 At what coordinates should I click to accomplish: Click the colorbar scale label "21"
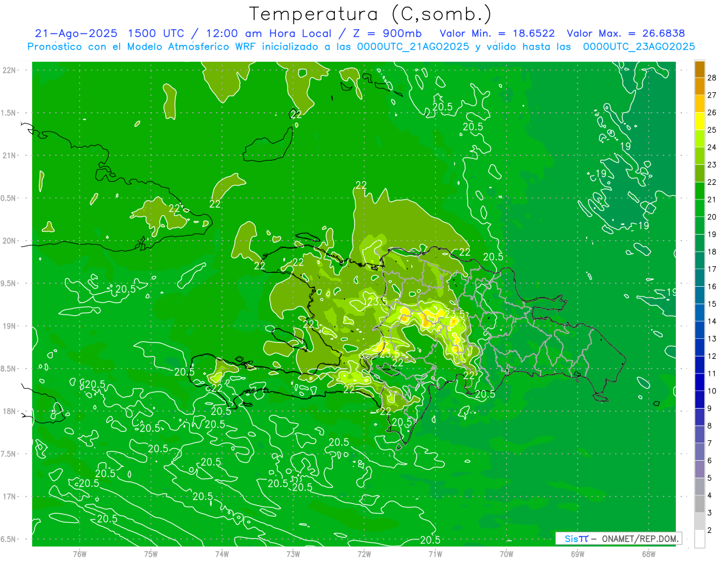(x=712, y=199)
